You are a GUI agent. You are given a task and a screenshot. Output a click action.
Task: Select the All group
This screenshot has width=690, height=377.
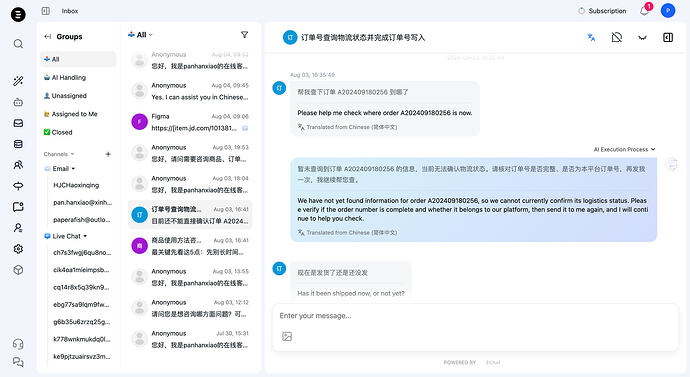tap(78, 59)
